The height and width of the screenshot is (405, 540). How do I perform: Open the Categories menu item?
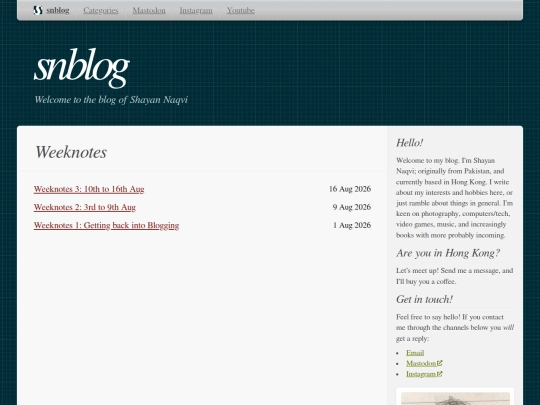[x=101, y=10]
